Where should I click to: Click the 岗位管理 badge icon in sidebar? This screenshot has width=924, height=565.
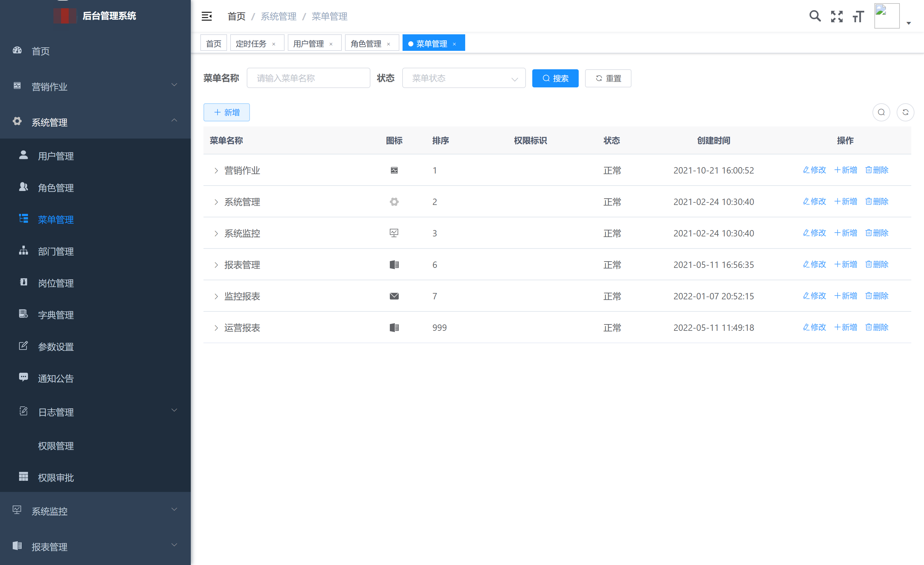coord(23,282)
